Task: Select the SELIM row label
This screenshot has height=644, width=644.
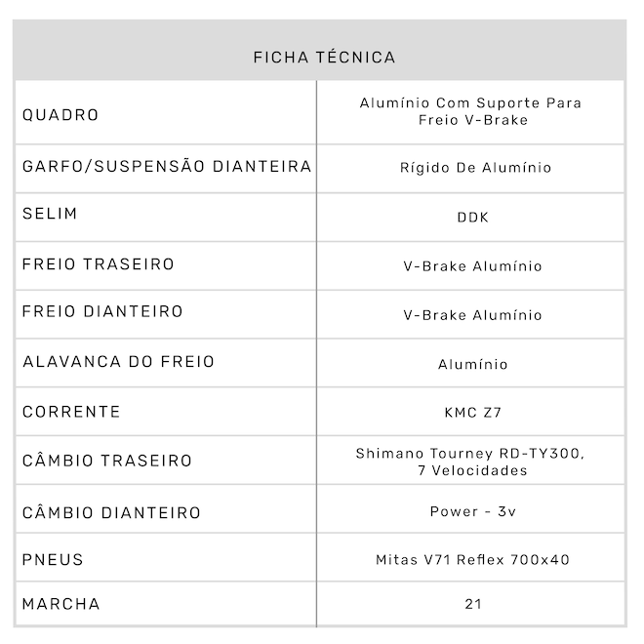Action: tap(50, 214)
